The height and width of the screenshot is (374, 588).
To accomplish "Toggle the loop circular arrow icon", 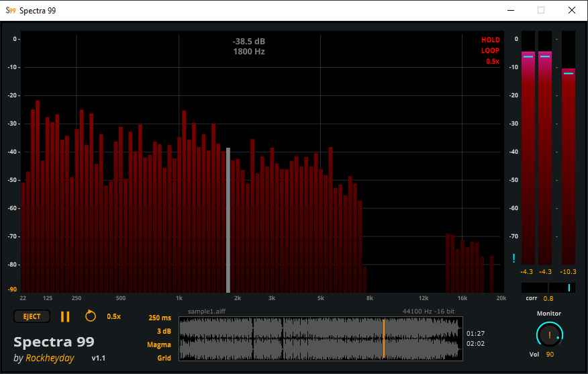I will (x=91, y=316).
